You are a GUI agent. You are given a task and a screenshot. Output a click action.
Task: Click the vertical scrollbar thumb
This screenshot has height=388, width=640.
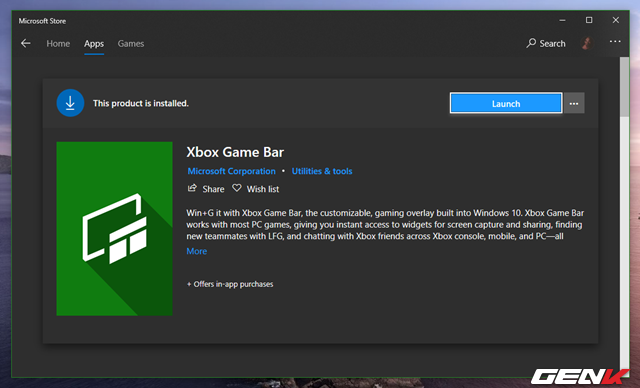click(x=624, y=86)
